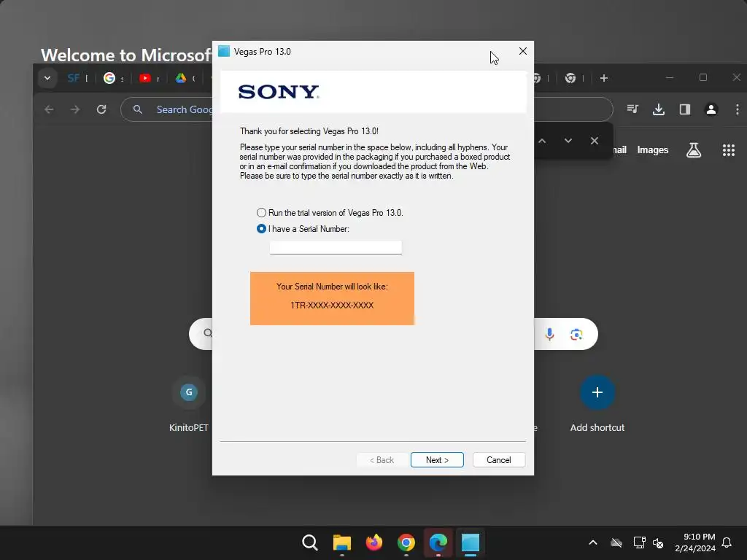Open the Chrome profile icon
Image resolution: width=747 pixels, height=560 pixels.
coord(711,109)
